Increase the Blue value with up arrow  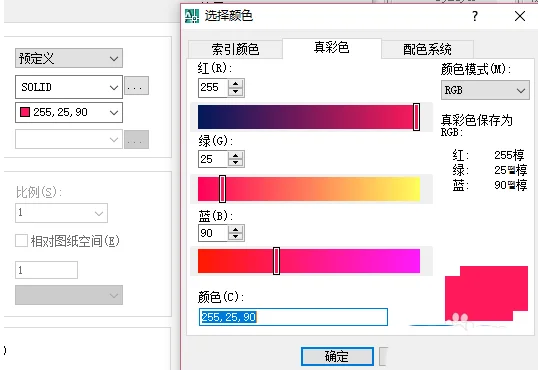[236, 229]
